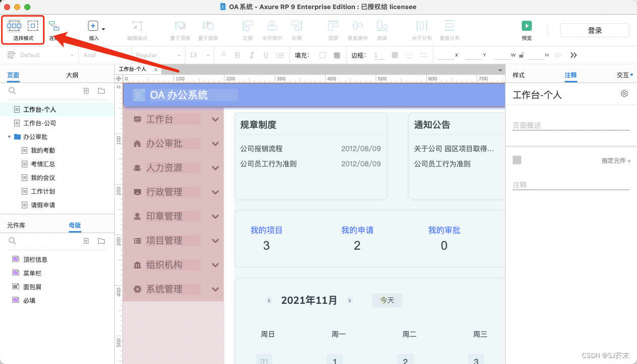This screenshot has width=637, height=364.
Task: Click the border arrow style icon
Action: pyautogui.click(x=423, y=55)
